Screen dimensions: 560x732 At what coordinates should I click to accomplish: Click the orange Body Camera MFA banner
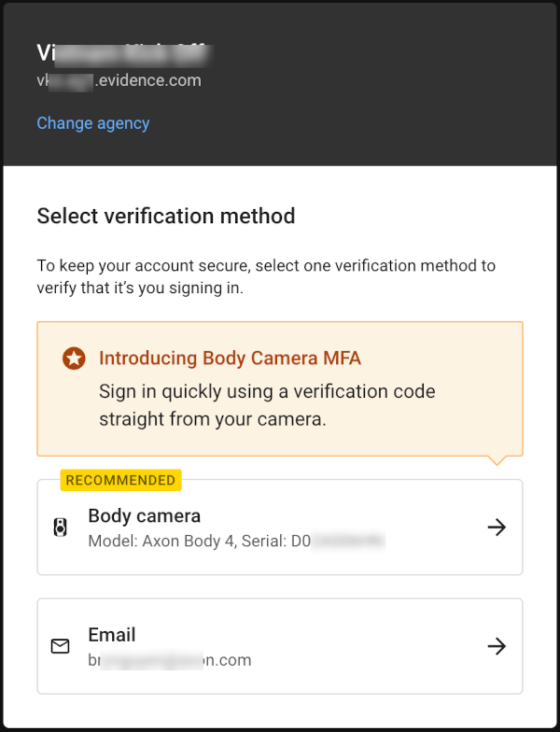pyautogui.click(x=280, y=388)
